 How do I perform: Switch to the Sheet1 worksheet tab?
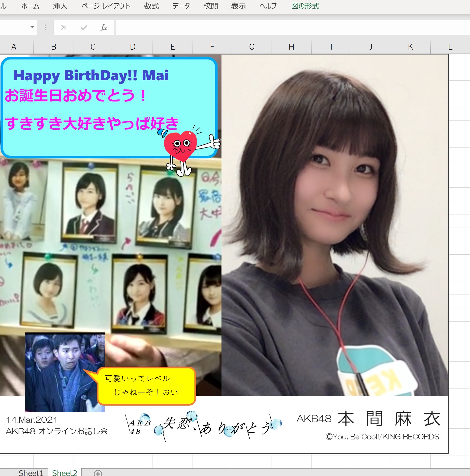[x=31, y=473]
